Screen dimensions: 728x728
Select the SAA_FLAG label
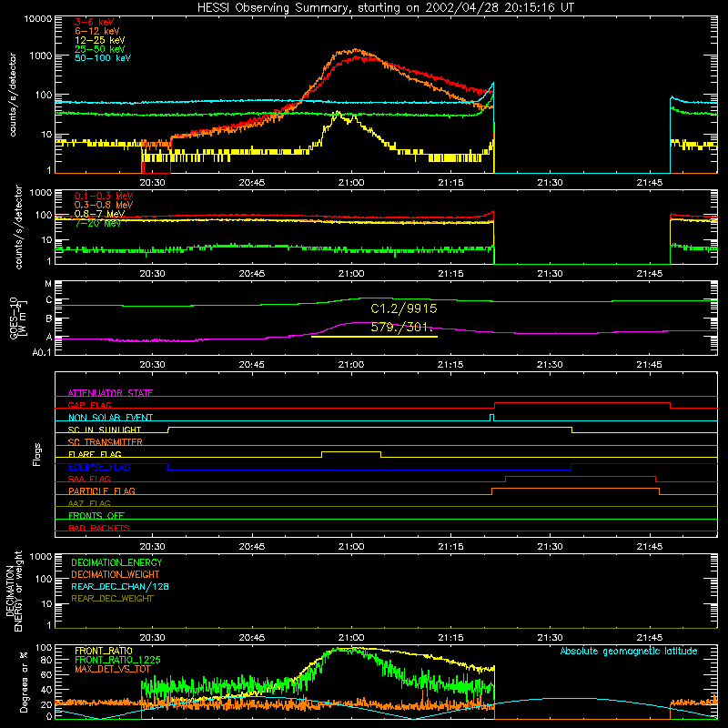[89, 479]
